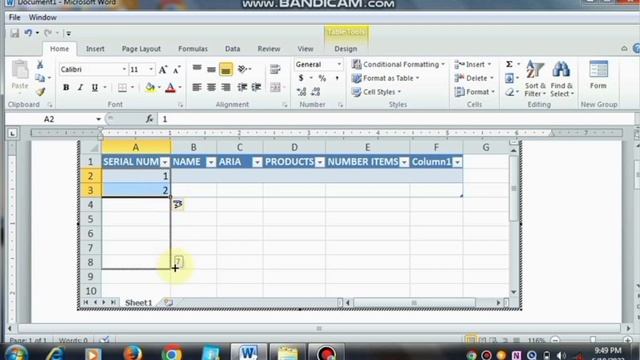
Task: Switch to the Formulas tab
Action: click(x=193, y=49)
